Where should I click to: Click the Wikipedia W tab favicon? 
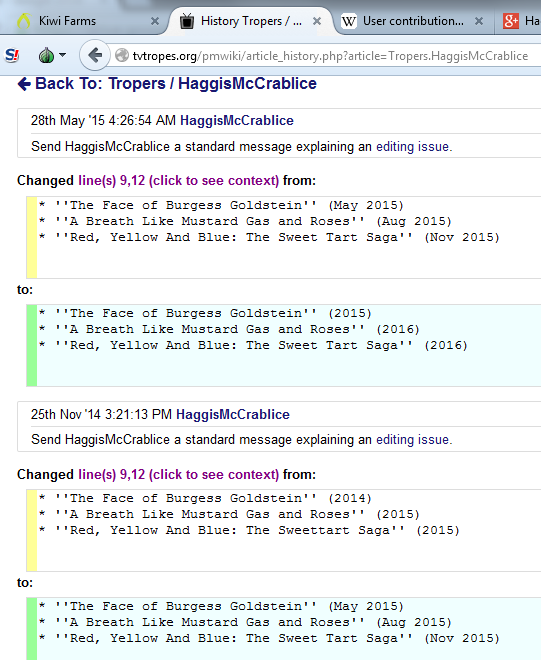tap(349, 21)
